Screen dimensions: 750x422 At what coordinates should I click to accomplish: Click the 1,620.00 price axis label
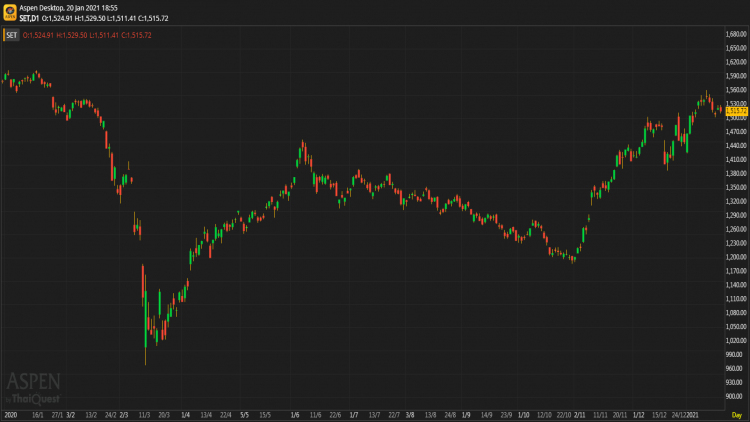point(736,62)
